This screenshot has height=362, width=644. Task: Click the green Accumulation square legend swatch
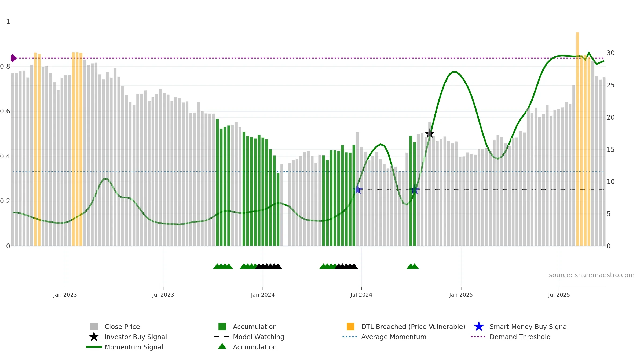pyautogui.click(x=222, y=327)
